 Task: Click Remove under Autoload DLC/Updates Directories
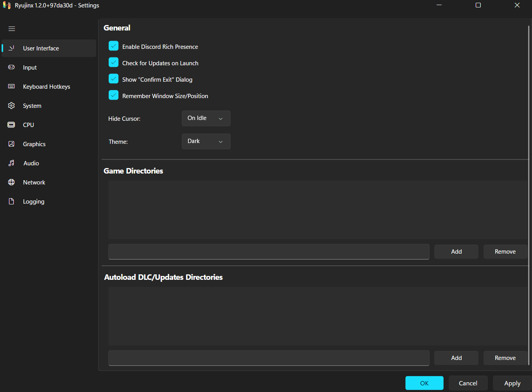[x=505, y=358]
